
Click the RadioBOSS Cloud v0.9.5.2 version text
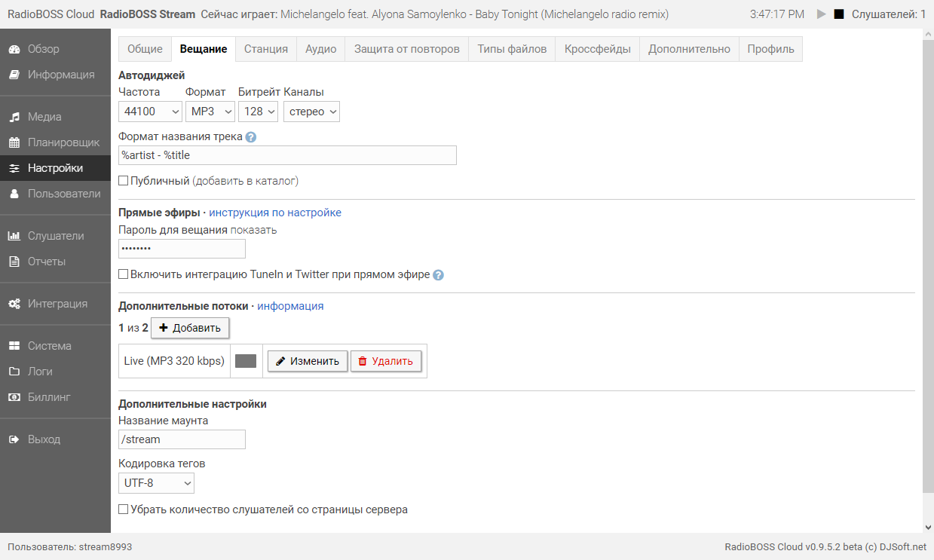click(825, 546)
